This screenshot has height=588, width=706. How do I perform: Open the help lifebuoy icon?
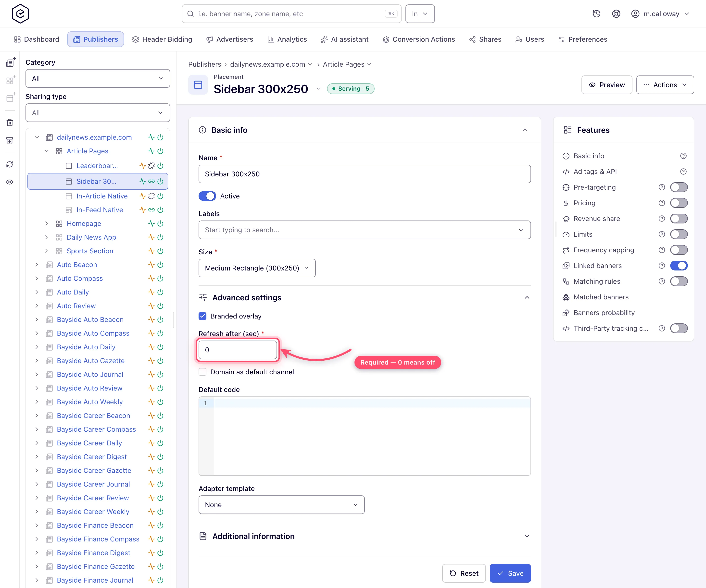pyautogui.click(x=616, y=14)
